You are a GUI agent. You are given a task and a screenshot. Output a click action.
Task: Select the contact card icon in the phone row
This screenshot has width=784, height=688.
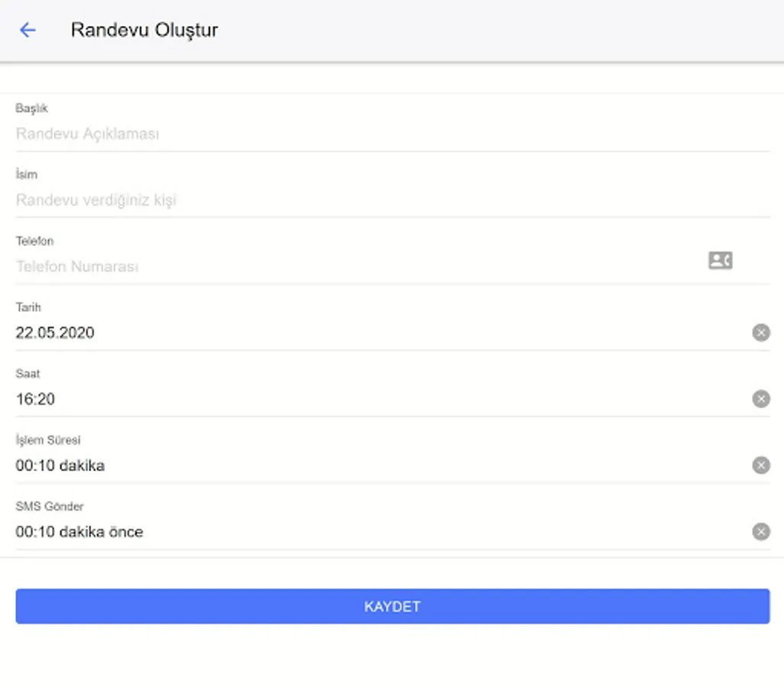[719, 260]
